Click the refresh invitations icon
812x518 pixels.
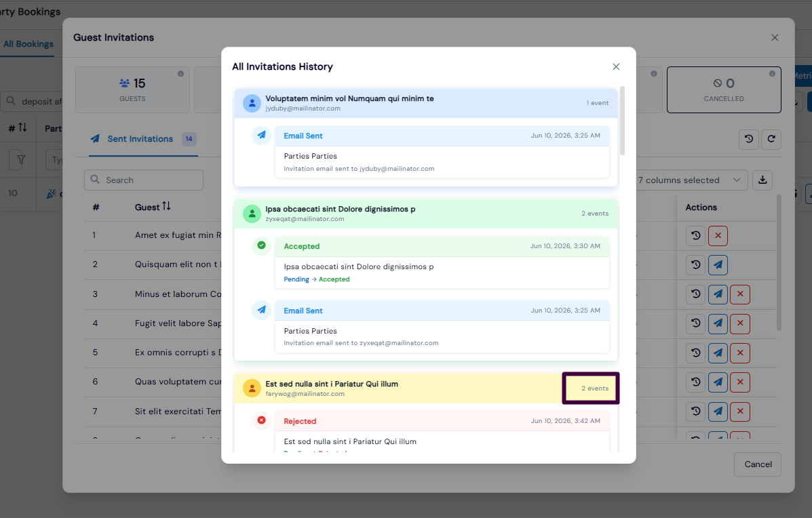tap(771, 139)
